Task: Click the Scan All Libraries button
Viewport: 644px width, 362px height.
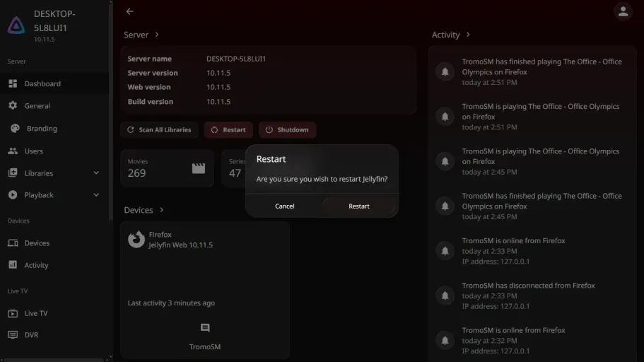Action: (x=159, y=130)
